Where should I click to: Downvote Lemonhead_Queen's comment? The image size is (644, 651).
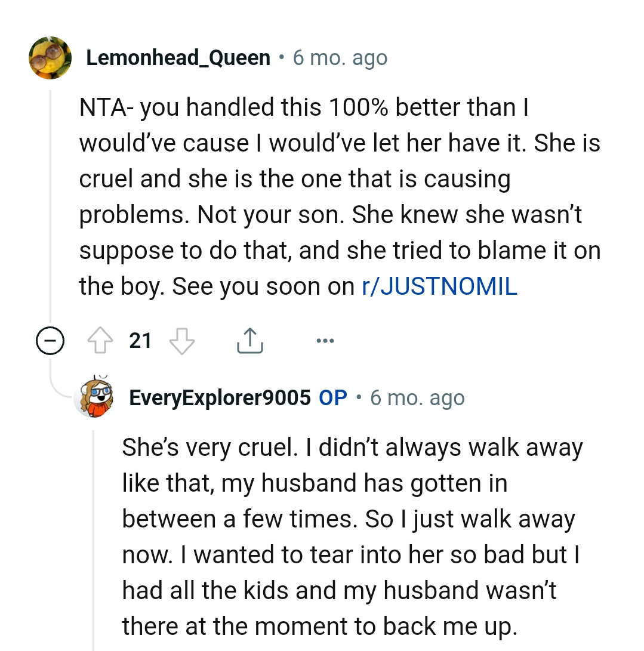coord(182,341)
